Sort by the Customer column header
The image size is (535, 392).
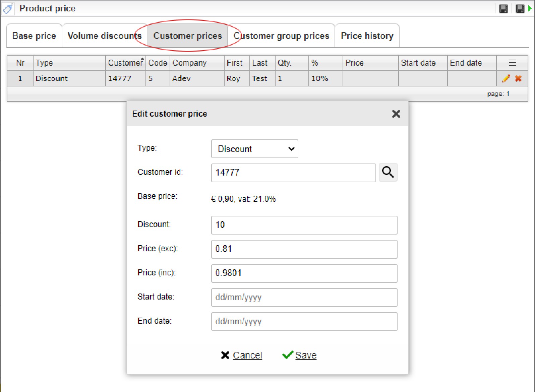pos(125,63)
